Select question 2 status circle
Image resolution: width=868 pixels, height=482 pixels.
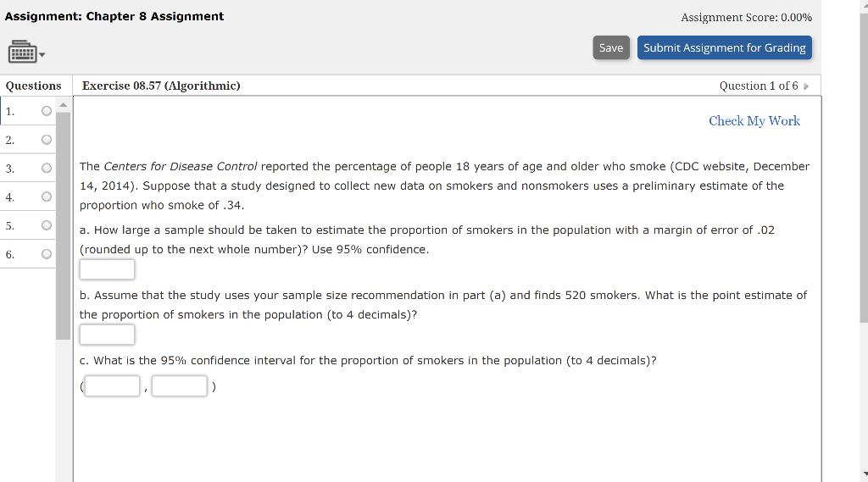coord(47,140)
